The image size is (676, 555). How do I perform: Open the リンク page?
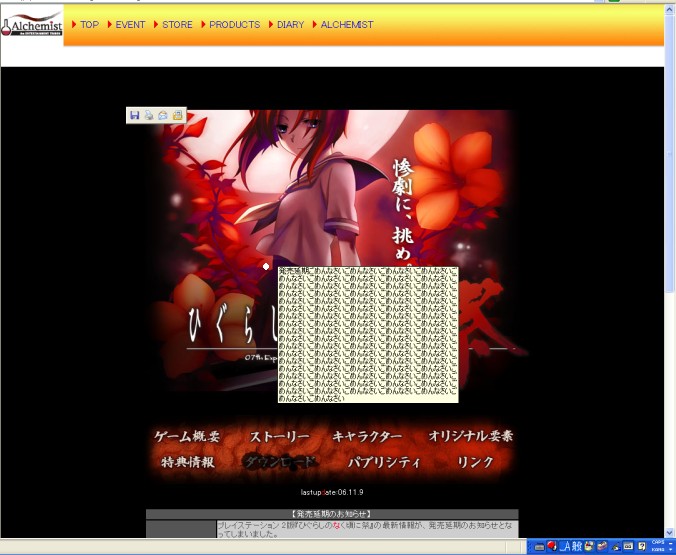click(x=475, y=462)
